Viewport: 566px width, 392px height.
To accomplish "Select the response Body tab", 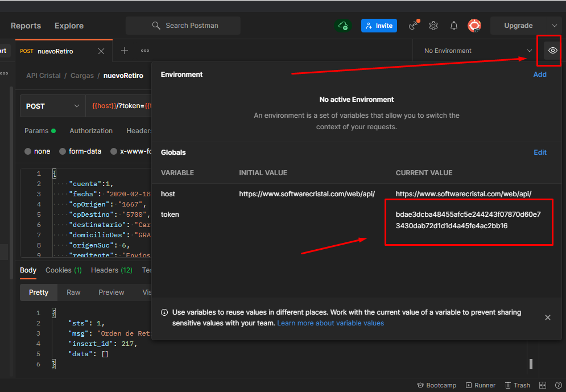I will pyautogui.click(x=28, y=270).
